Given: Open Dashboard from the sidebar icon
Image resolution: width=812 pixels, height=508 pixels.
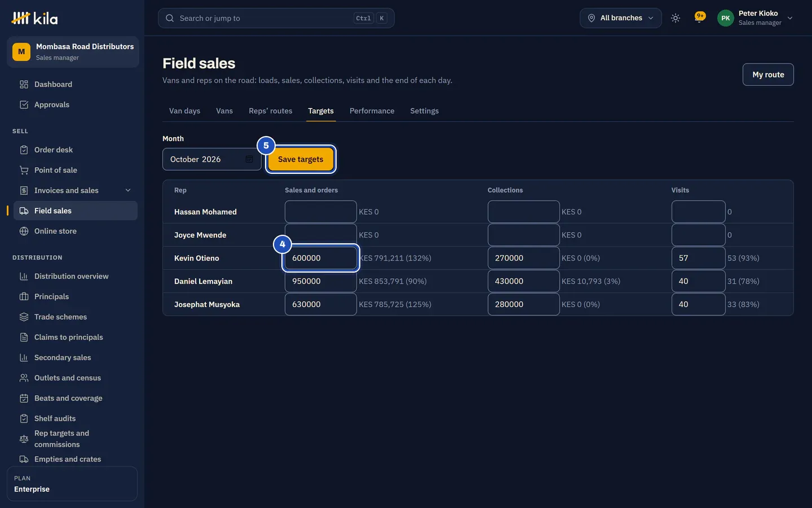Looking at the screenshot, I should (24, 84).
